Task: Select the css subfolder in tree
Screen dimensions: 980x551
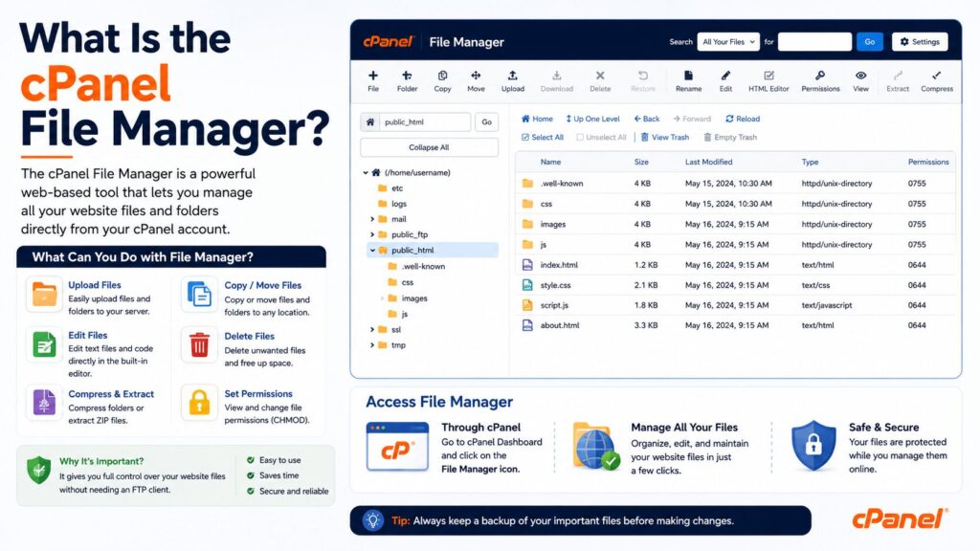Action: [x=407, y=282]
